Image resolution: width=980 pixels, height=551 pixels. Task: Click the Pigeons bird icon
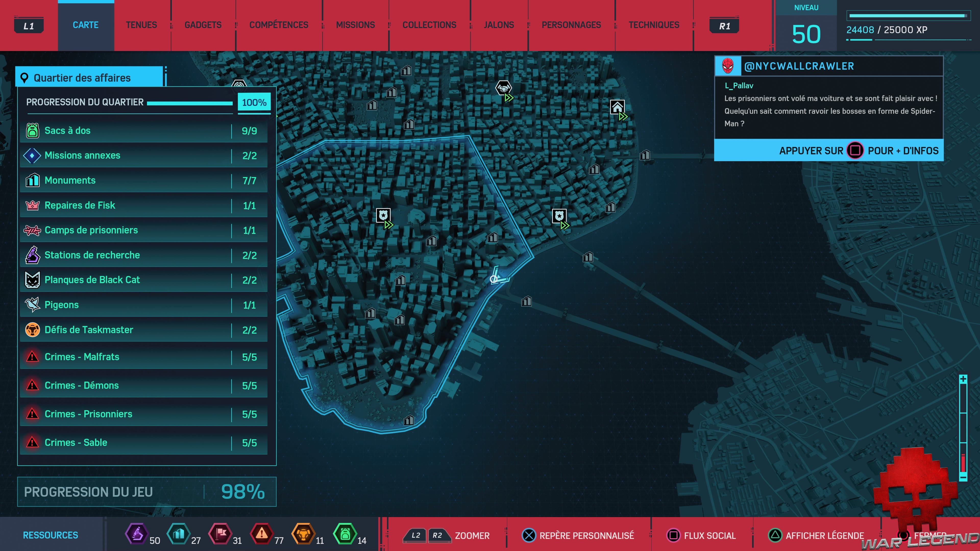[32, 305]
